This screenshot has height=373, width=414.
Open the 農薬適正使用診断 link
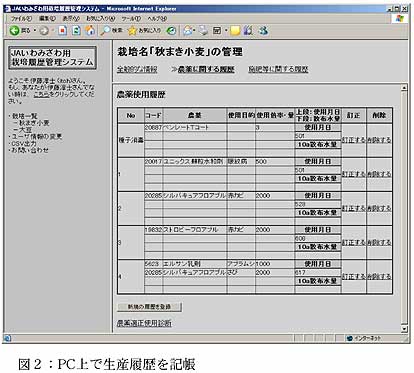point(144,323)
